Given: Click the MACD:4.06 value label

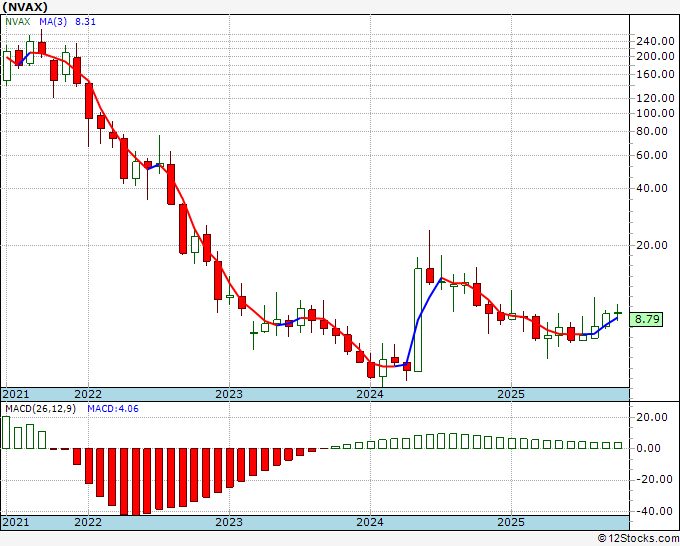Looking at the screenshot, I should (113, 409).
